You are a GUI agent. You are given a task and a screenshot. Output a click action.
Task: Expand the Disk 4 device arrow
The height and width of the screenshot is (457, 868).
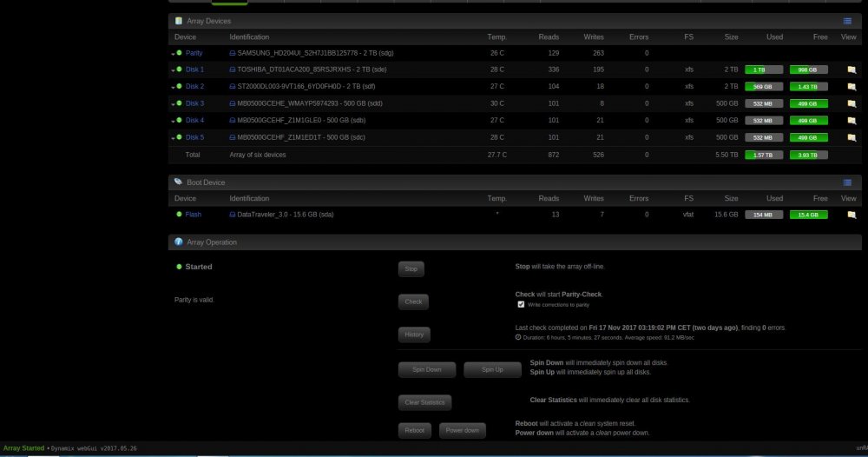click(x=174, y=122)
